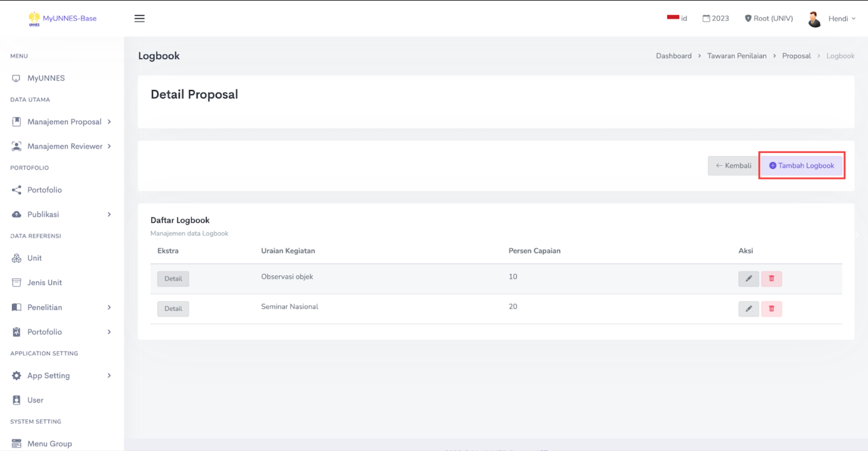Open the 2023 year calendar selector
The width and height of the screenshot is (868, 451).
[715, 18]
